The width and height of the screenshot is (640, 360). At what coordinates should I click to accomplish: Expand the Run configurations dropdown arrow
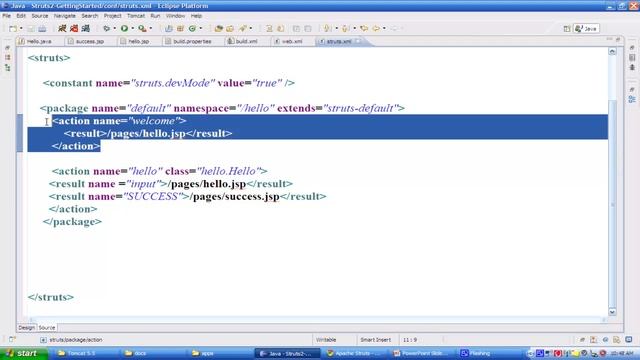click(133, 29)
